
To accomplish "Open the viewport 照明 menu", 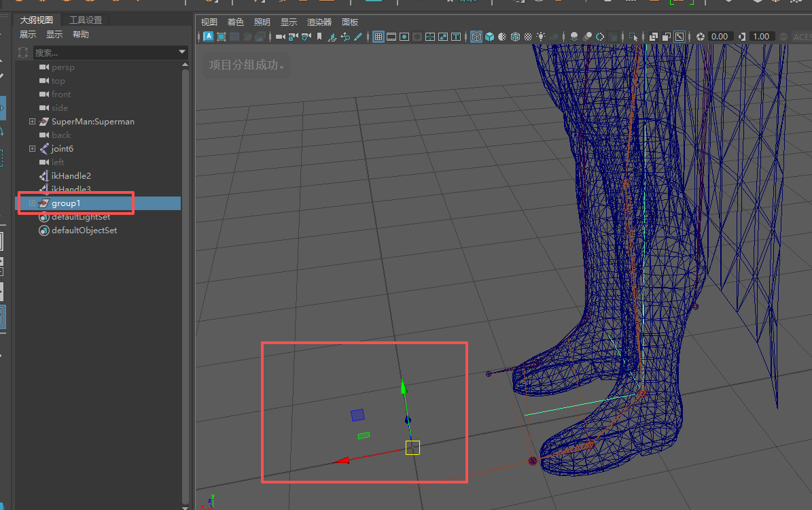I will 262,22.
